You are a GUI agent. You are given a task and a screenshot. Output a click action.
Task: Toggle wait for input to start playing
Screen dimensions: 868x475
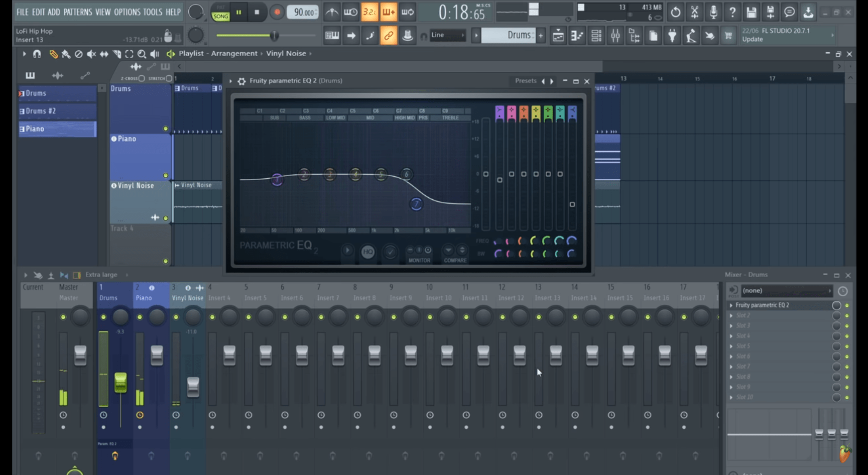[x=350, y=12]
